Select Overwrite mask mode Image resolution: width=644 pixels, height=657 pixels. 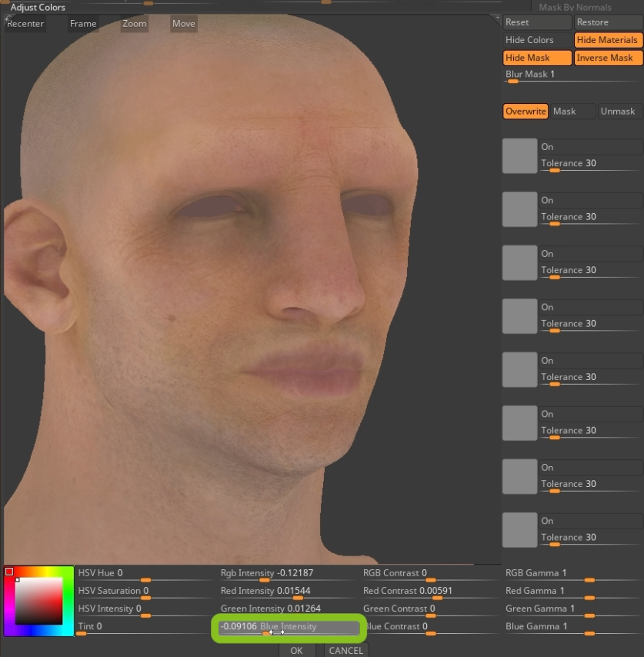pyautogui.click(x=526, y=112)
